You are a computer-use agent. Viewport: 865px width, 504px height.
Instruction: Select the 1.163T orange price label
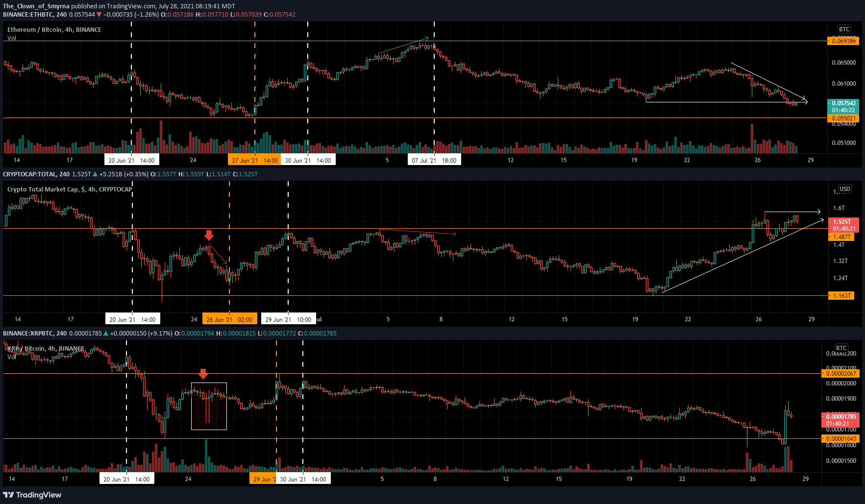point(841,295)
